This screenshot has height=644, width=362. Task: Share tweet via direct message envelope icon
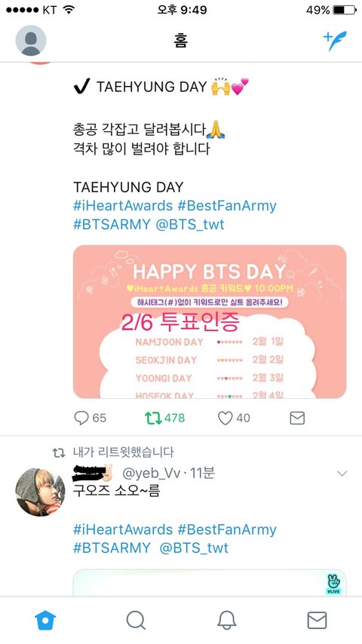coord(297,418)
